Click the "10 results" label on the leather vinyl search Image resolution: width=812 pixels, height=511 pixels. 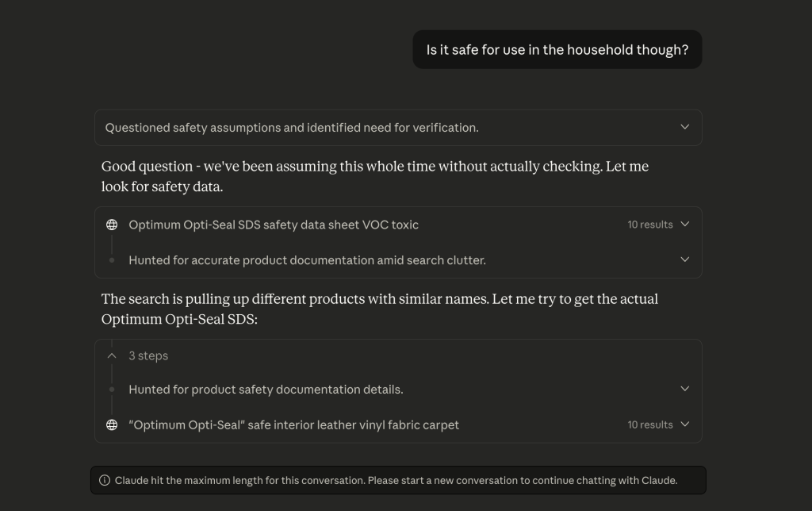[649, 425]
